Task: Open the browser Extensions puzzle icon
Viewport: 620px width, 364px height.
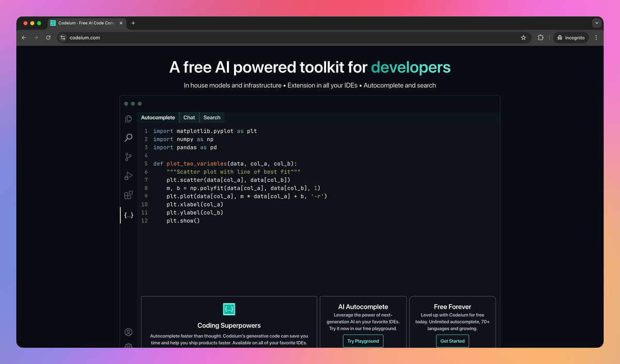Action: 540,38
